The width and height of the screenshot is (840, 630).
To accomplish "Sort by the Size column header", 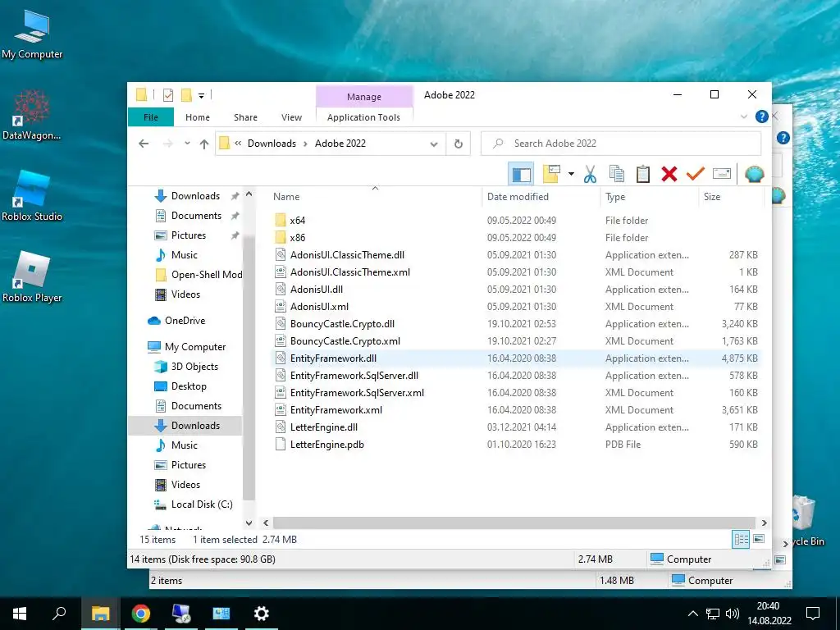I will 712,197.
